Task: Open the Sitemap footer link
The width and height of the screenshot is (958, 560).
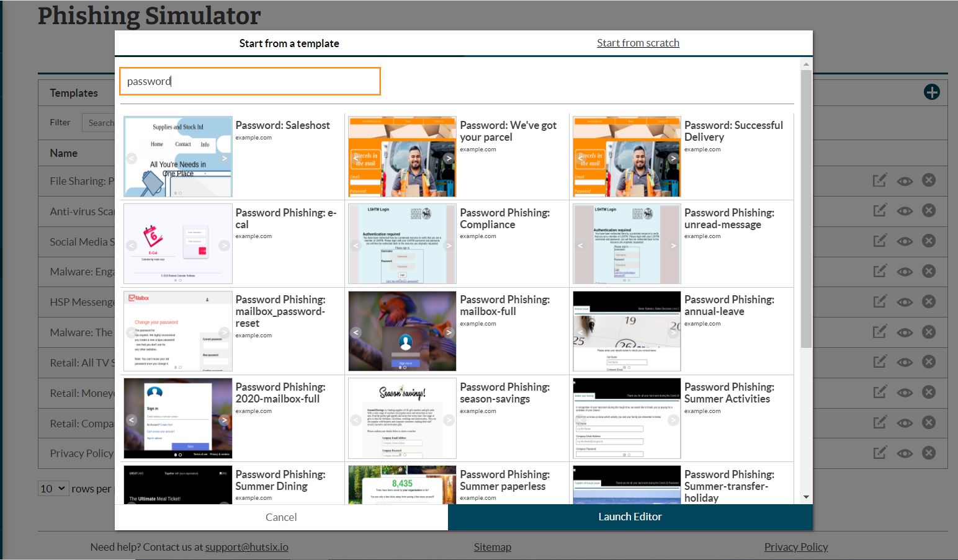Action: 493,547
